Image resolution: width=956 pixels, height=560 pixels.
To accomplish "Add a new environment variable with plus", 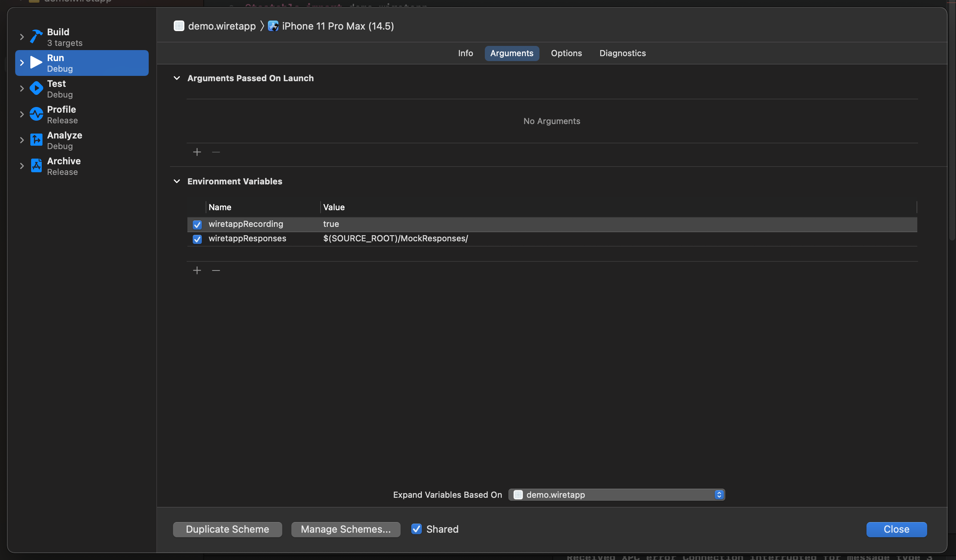I will [197, 271].
